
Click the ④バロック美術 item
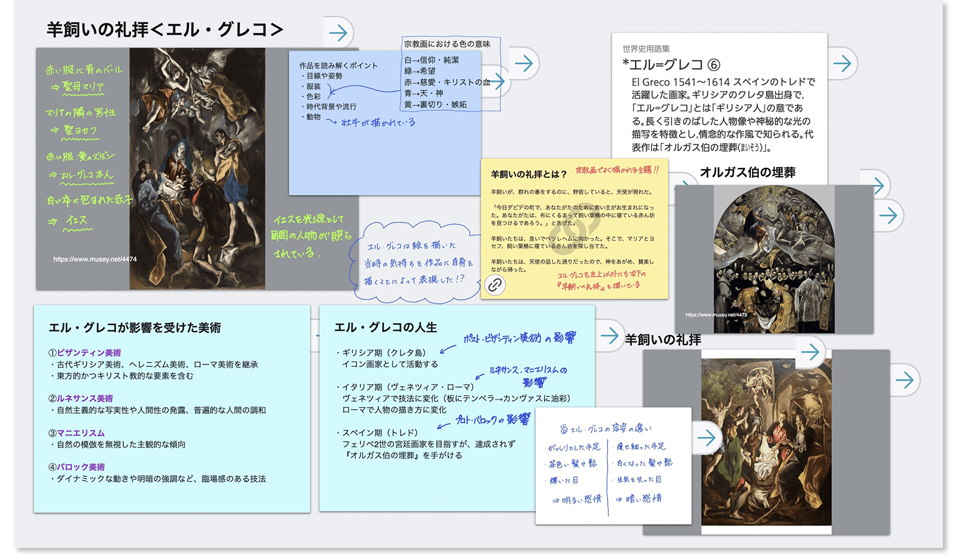coord(77,467)
